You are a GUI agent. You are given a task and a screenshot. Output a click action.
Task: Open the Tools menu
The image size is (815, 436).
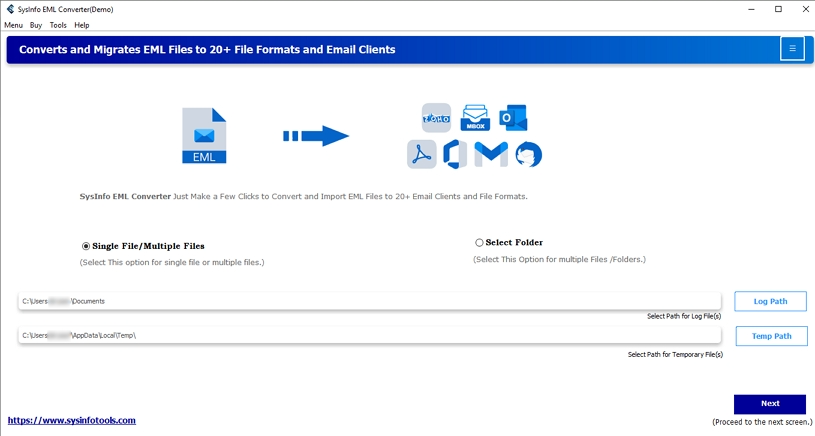click(x=58, y=25)
